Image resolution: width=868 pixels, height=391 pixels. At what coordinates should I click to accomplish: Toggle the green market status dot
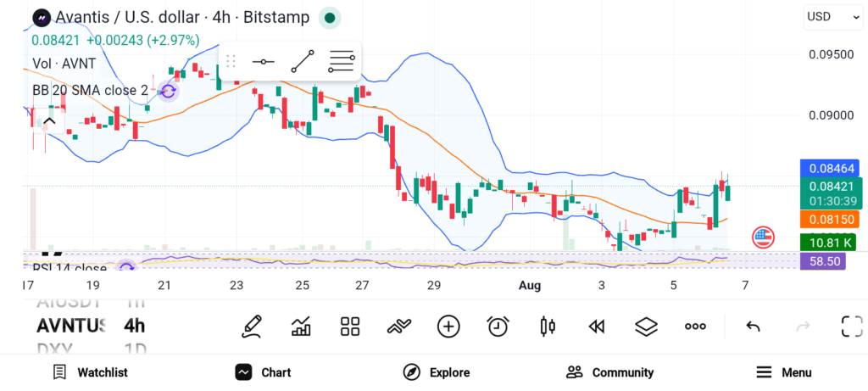click(x=330, y=18)
